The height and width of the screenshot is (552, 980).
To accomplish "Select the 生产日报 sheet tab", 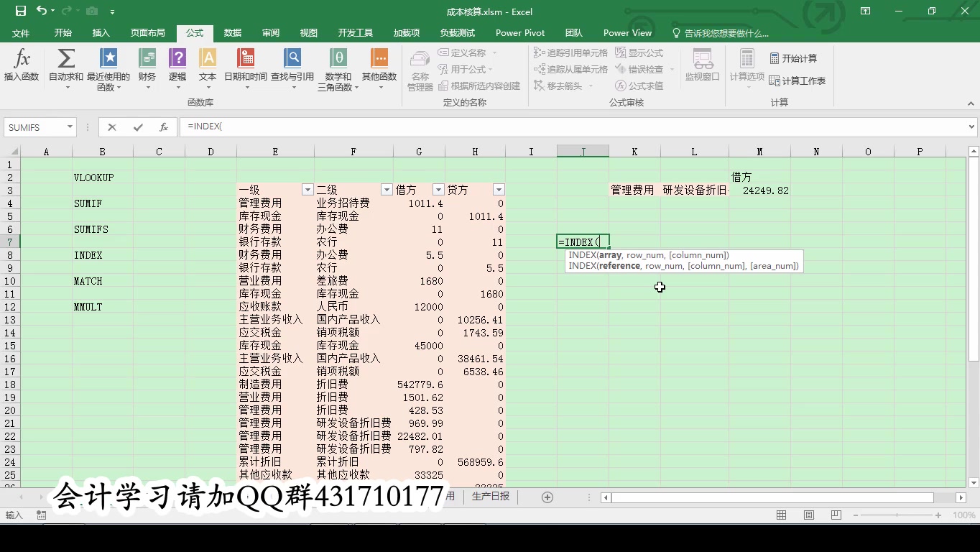I will coord(491,496).
